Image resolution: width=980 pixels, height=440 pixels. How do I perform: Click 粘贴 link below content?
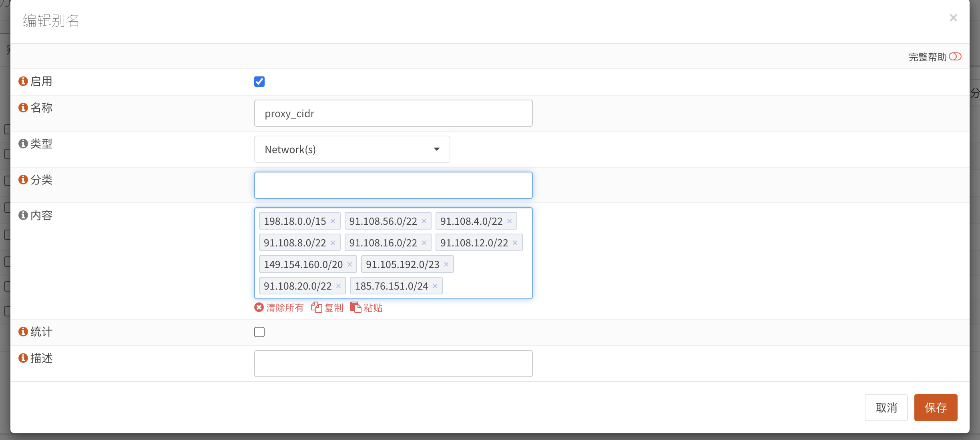point(366,308)
